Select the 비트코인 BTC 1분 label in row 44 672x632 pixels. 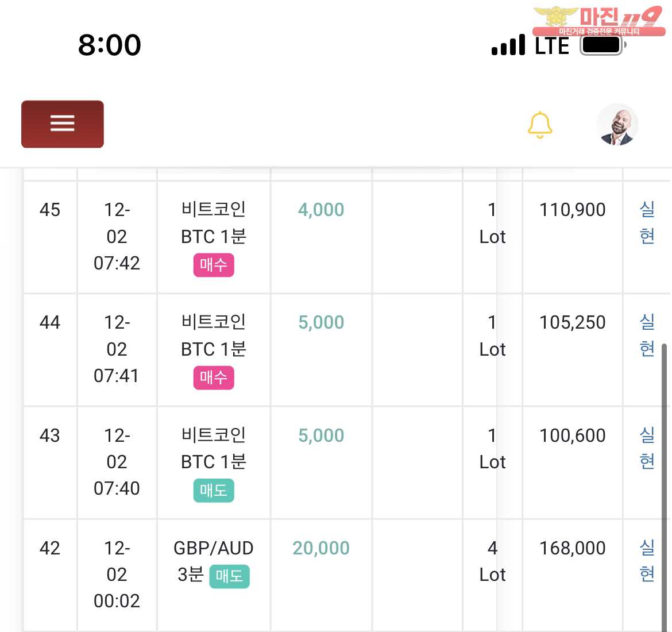pyautogui.click(x=214, y=336)
